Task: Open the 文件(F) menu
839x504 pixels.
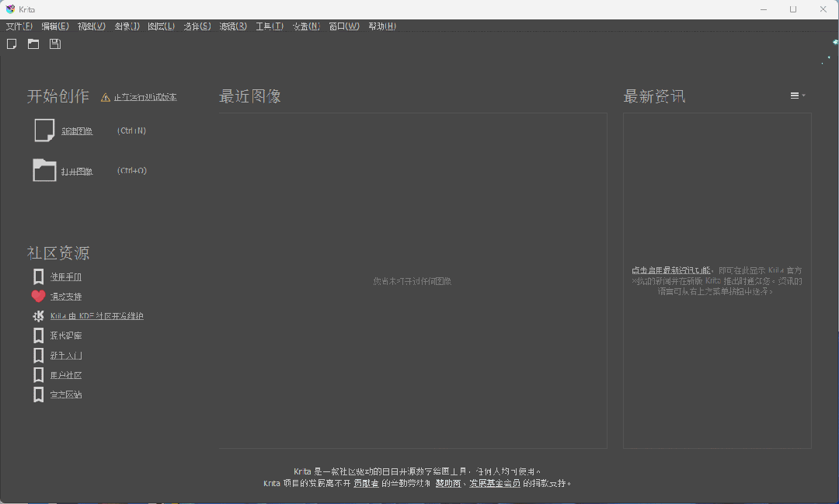Action: 19,26
